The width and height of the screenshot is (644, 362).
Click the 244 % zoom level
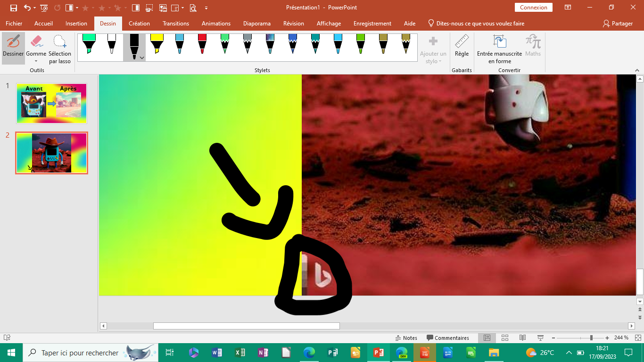[621, 338]
